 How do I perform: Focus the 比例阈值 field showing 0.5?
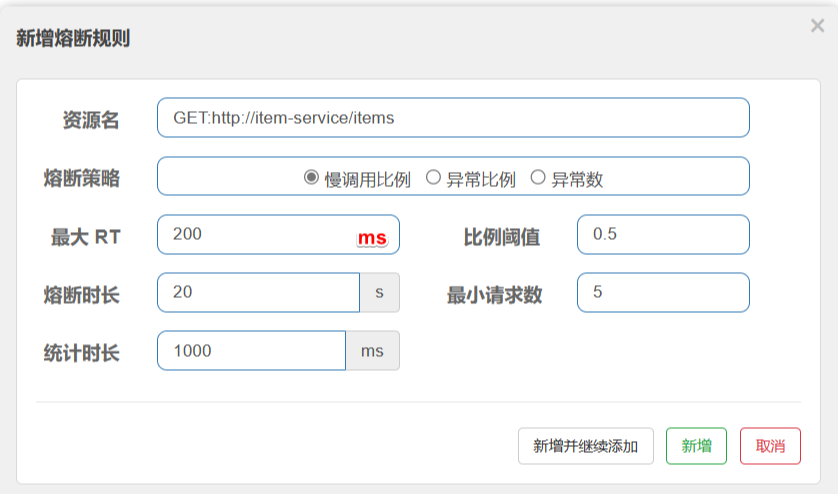pos(662,235)
